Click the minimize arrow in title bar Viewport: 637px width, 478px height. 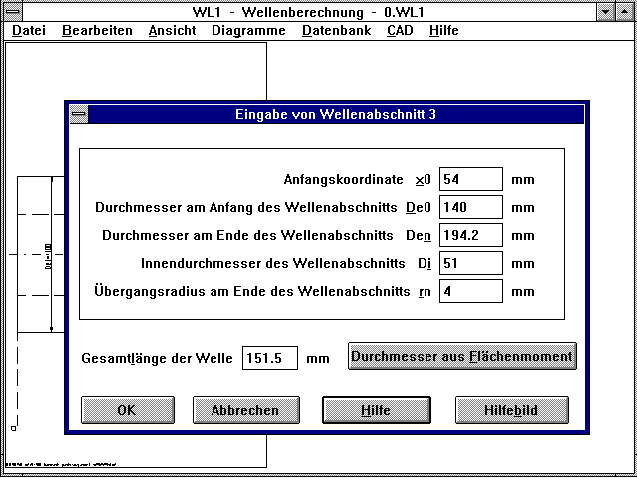(607, 11)
